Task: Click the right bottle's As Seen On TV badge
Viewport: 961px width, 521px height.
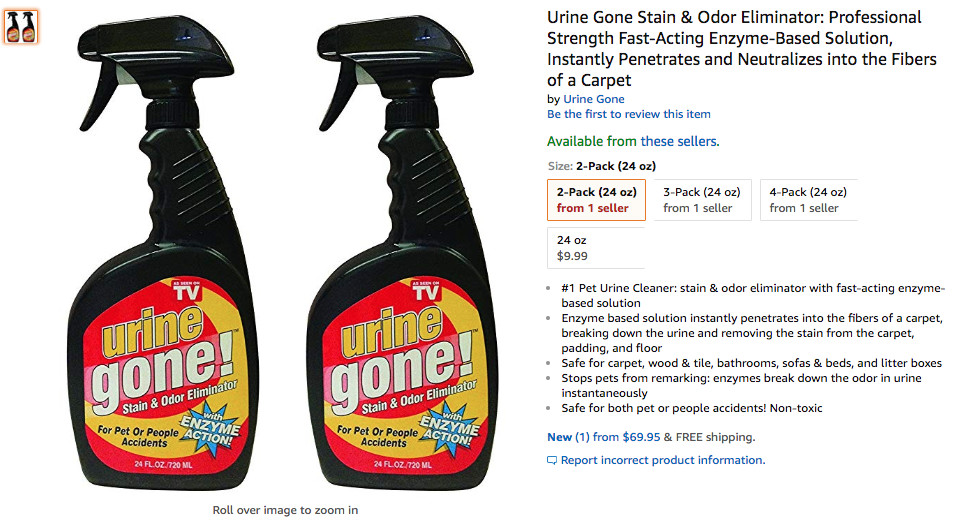Action: [x=425, y=291]
